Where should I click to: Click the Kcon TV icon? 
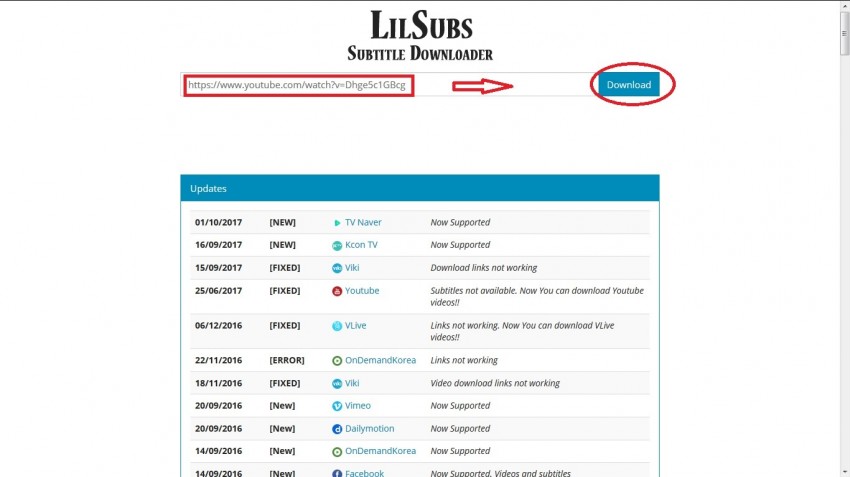coord(337,246)
